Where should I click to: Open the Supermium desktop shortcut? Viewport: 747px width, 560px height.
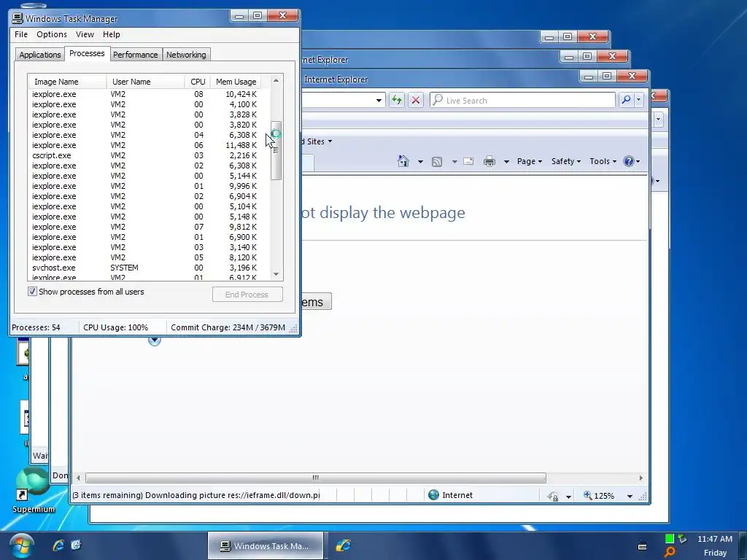click(x=33, y=491)
